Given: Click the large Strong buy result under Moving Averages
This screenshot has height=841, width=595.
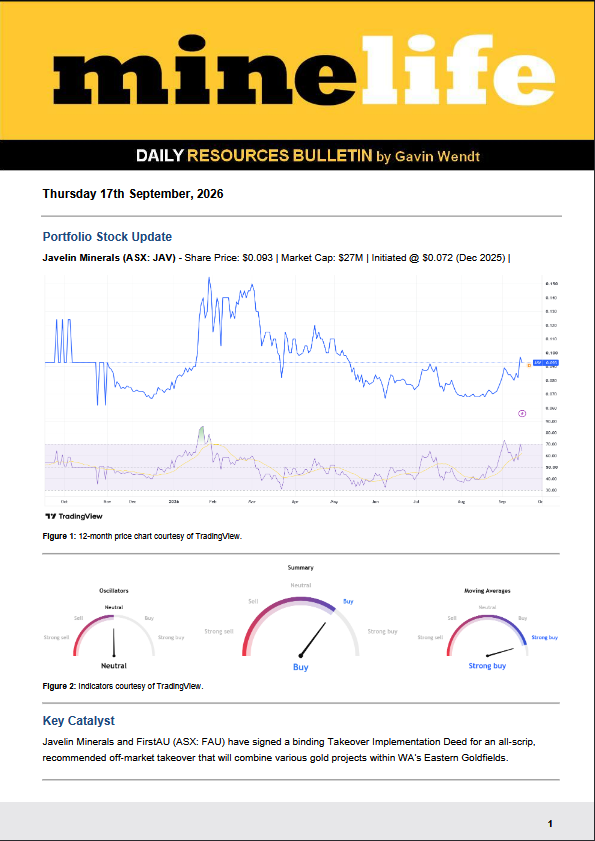Looking at the screenshot, I should [487, 666].
